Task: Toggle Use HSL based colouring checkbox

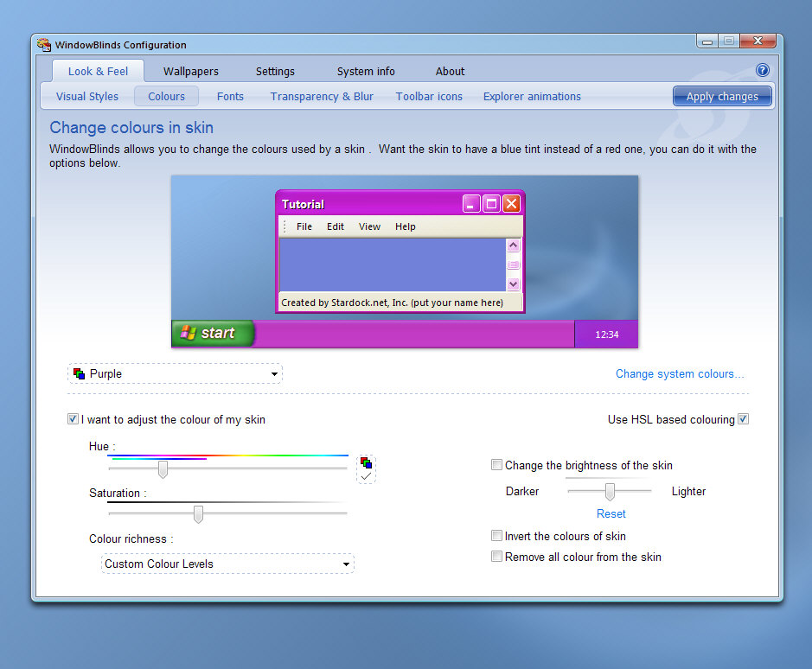Action: pos(743,419)
